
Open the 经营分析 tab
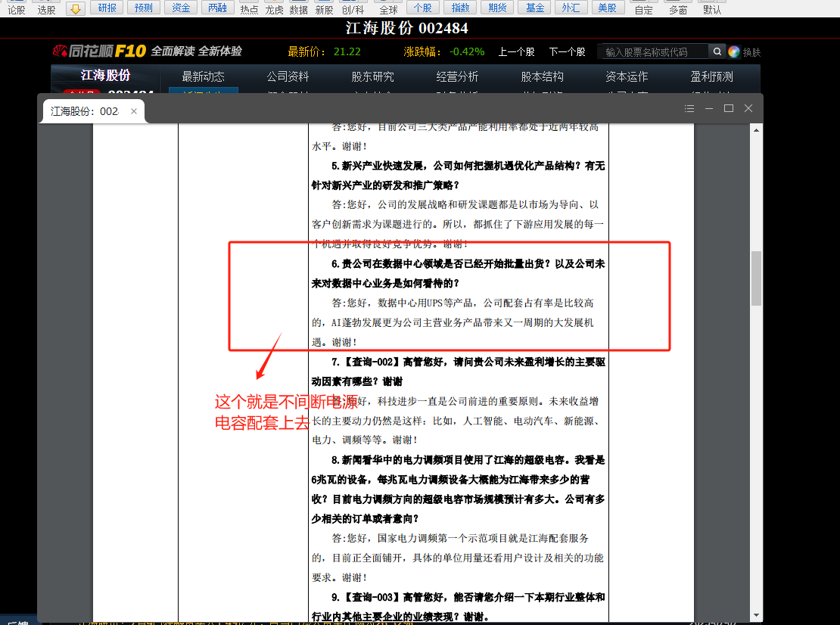coord(457,76)
